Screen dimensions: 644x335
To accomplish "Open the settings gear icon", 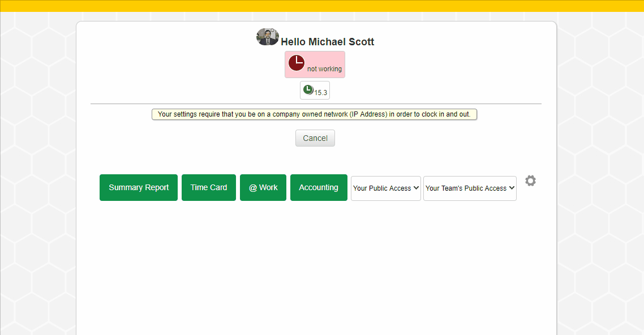I will (x=530, y=181).
